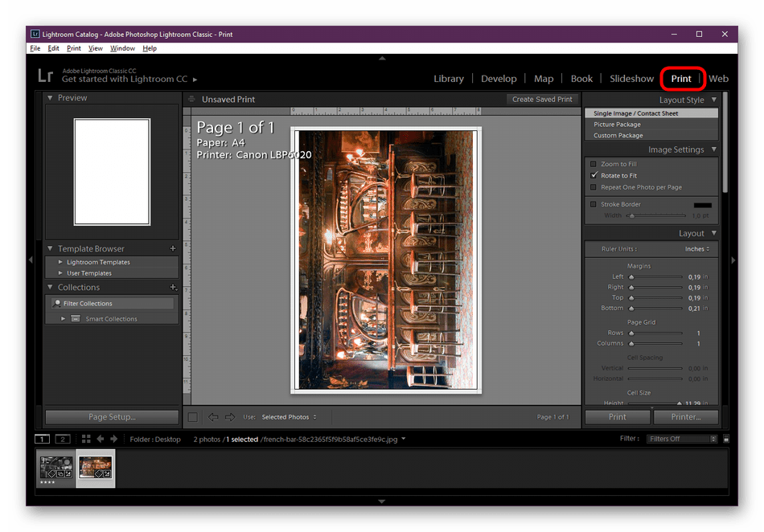Open Ruler Units Inches dropdown
The width and height of the screenshot is (764, 532).
tap(697, 248)
